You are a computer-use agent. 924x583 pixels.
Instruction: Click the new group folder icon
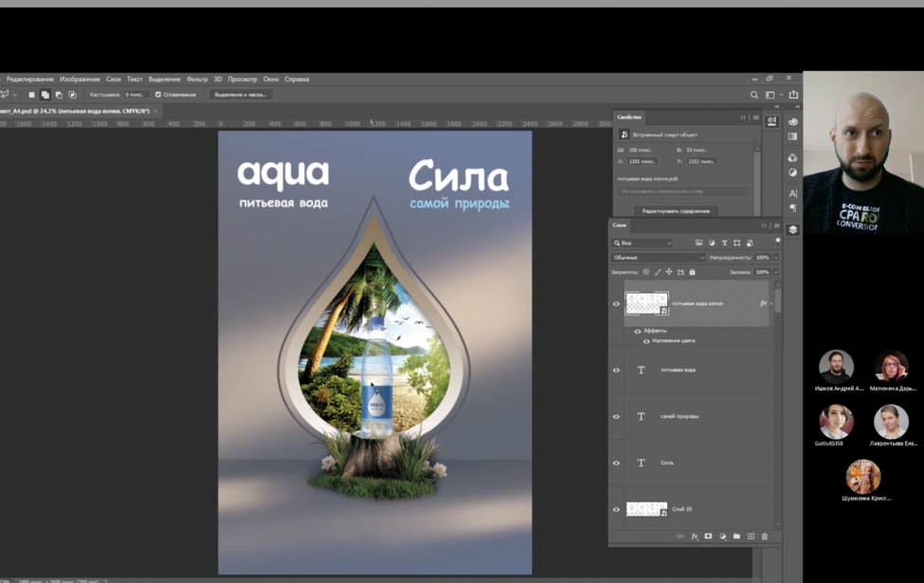point(736,537)
